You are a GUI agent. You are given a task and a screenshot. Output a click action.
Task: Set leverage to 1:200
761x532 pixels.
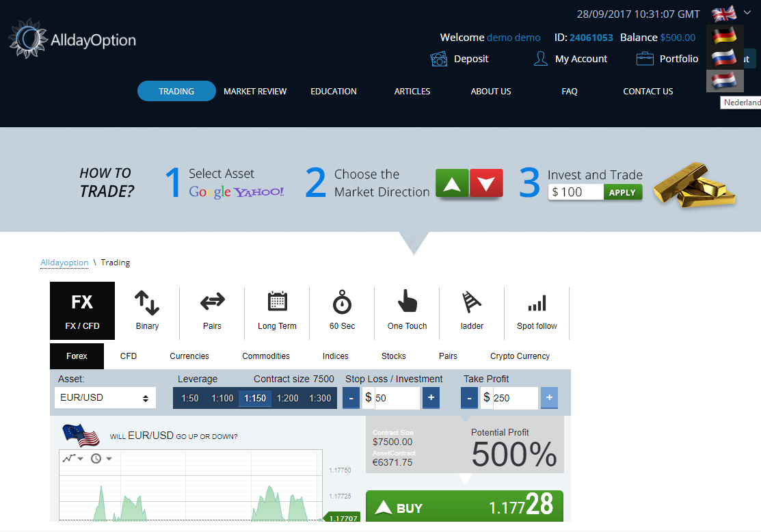[x=287, y=398]
